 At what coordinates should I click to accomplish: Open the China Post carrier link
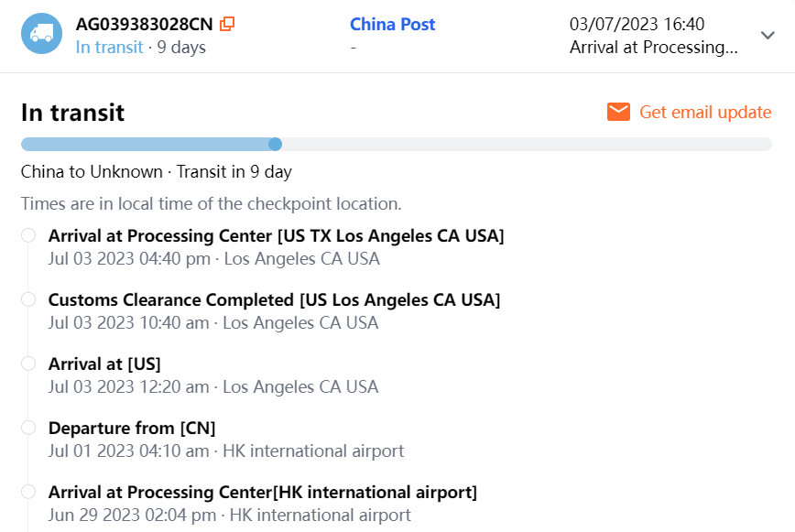pos(392,25)
